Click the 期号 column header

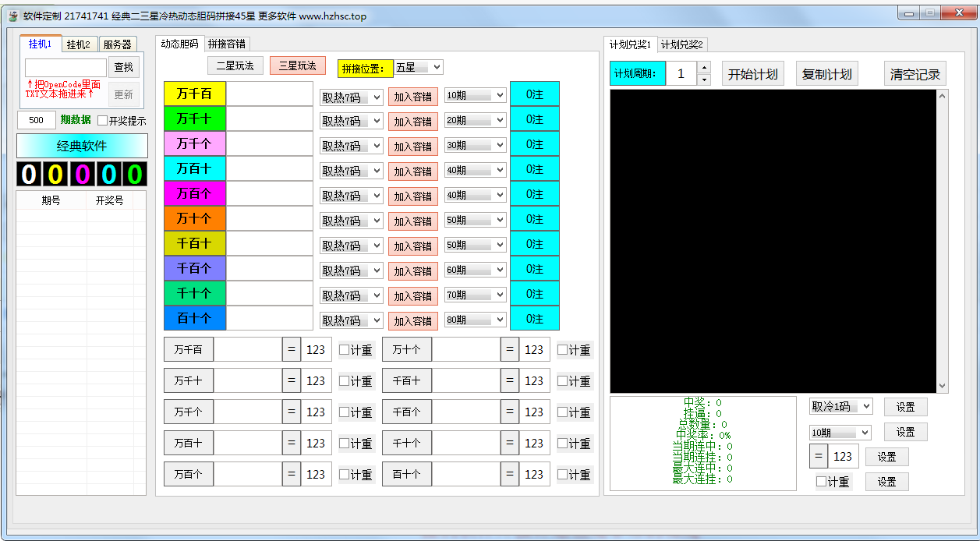tap(51, 200)
